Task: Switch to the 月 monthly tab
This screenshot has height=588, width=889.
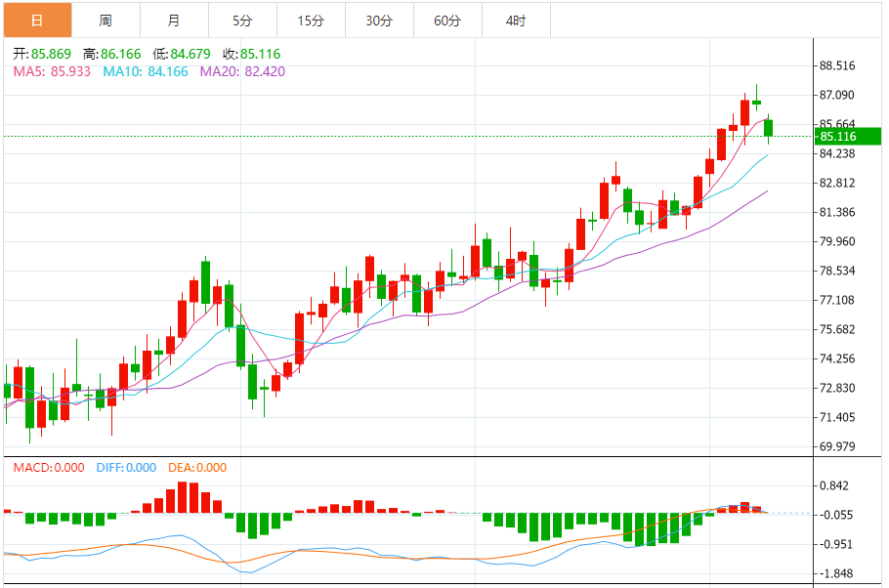Action: [174, 21]
